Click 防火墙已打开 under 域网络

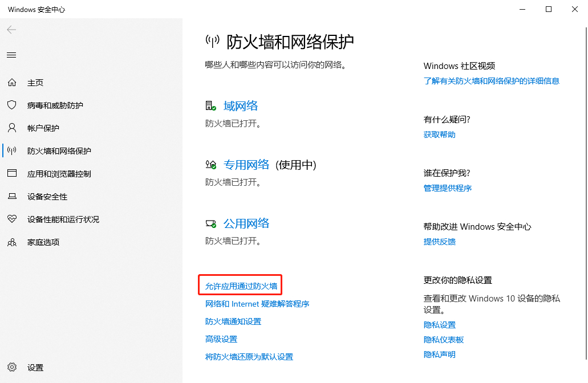[x=233, y=124]
